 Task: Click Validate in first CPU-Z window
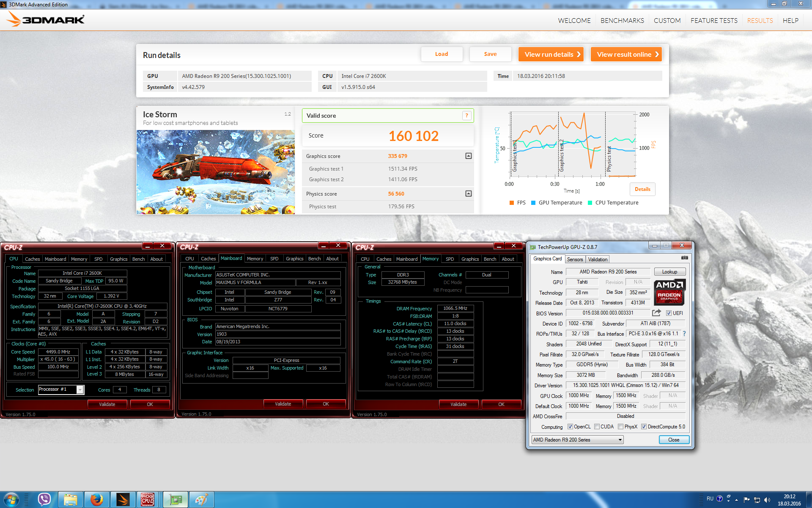click(x=107, y=404)
